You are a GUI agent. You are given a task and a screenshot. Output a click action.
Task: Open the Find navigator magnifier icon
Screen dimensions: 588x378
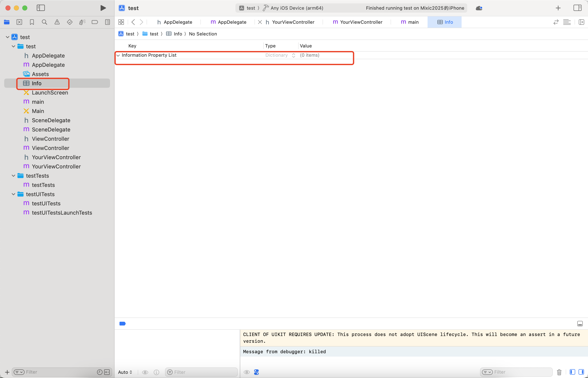[x=45, y=22]
